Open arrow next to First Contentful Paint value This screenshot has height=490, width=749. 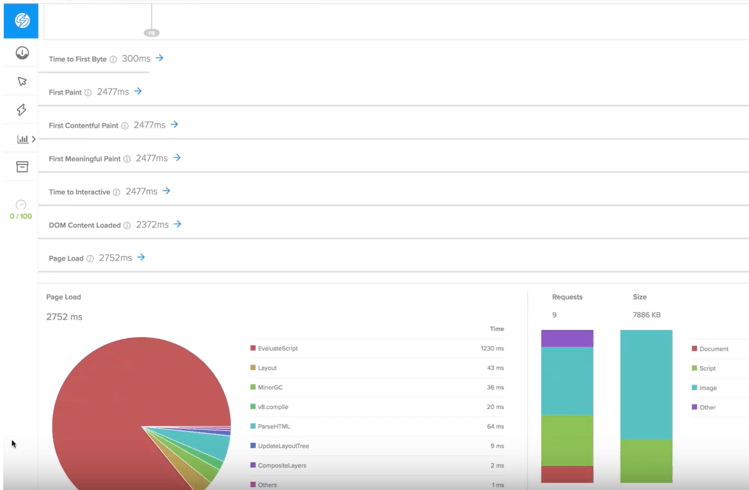pos(174,124)
